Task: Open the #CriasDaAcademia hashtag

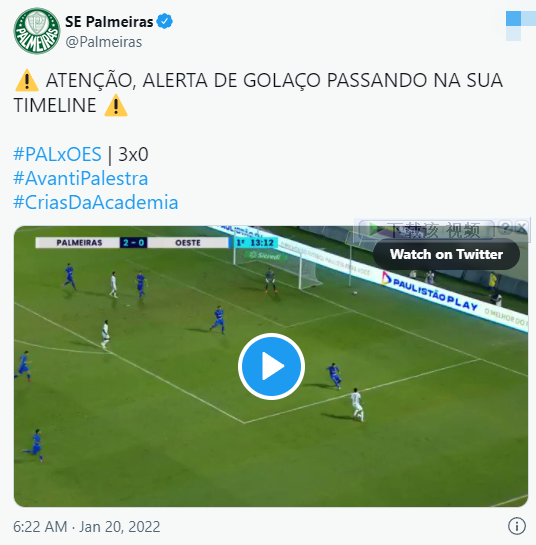Action: (96, 202)
